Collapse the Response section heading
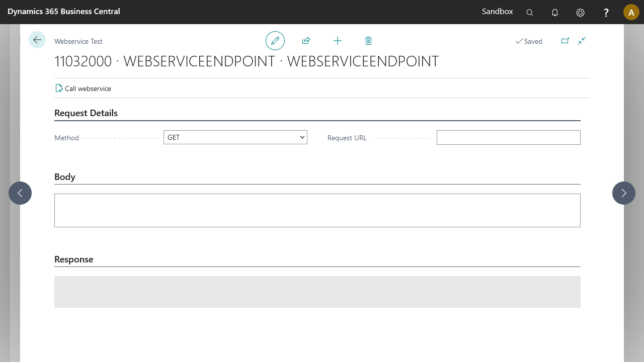 (74, 259)
